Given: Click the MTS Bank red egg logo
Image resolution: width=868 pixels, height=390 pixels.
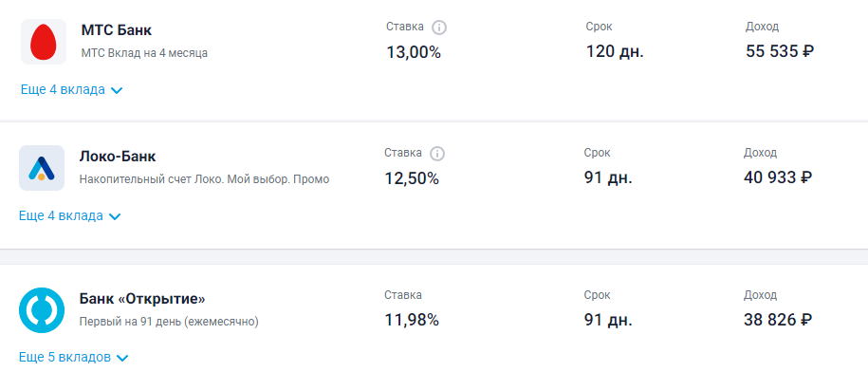Looking at the screenshot, I should pos(44,42).
